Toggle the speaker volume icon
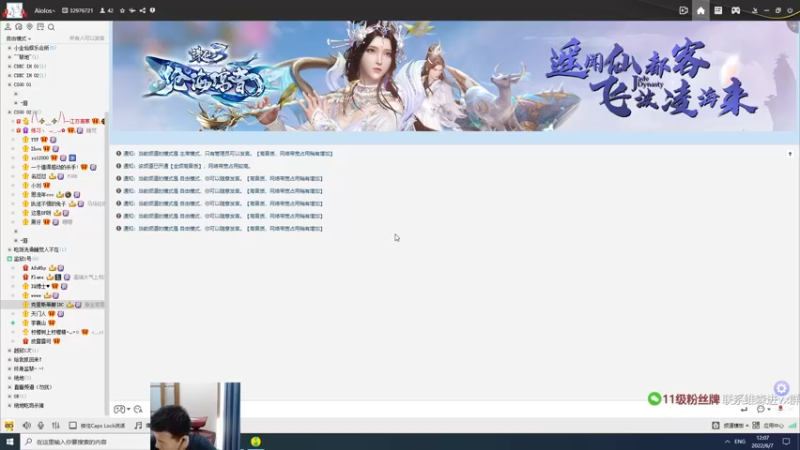This screenshot has width=800, height=450. [x=27, y=426]
